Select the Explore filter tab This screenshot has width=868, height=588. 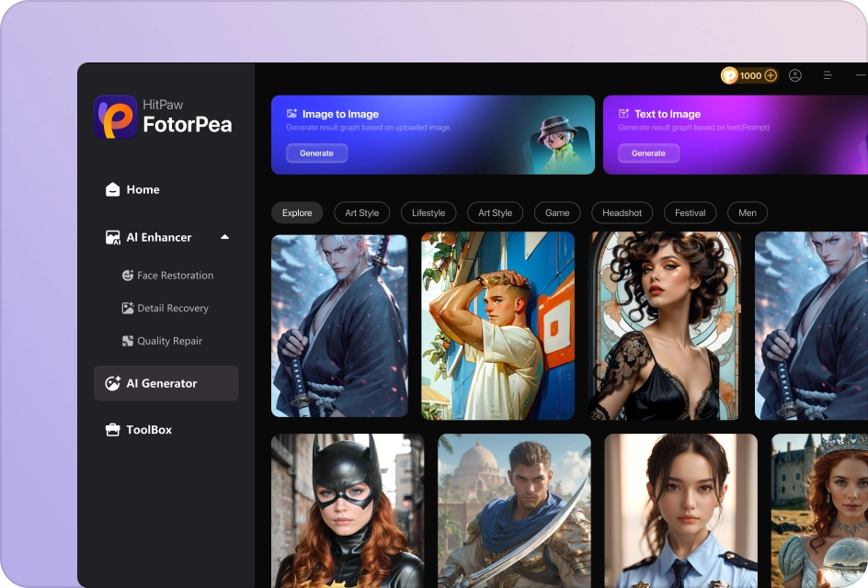pos(296,212)
